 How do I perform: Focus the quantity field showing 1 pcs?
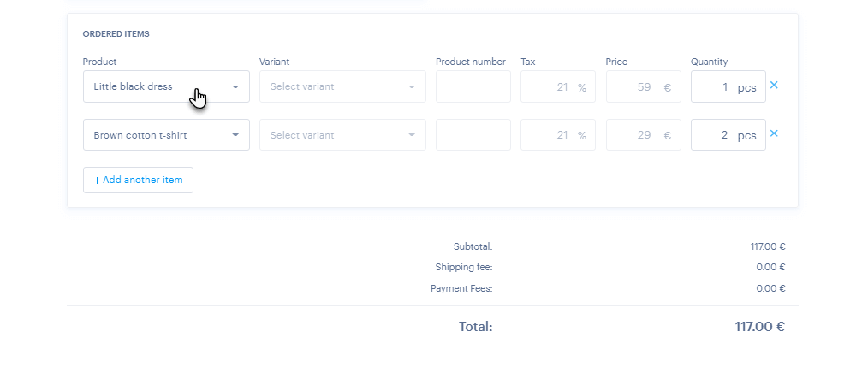tap(727, 86)
